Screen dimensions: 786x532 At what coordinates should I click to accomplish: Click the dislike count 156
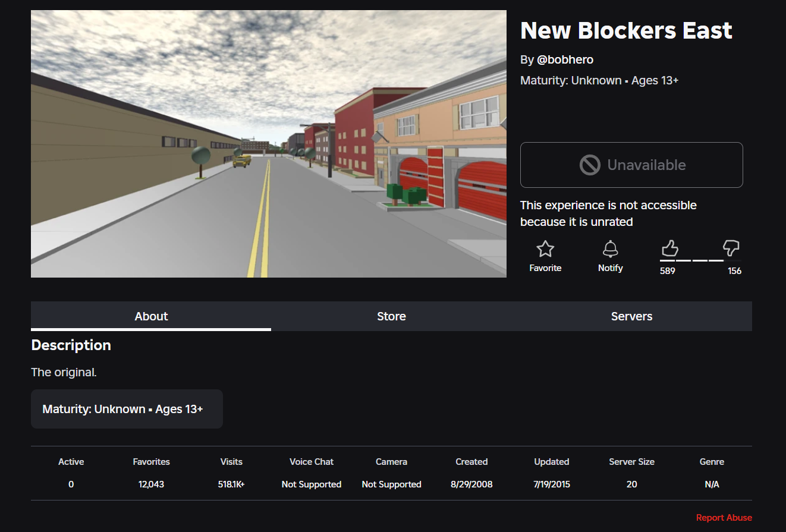735,270
